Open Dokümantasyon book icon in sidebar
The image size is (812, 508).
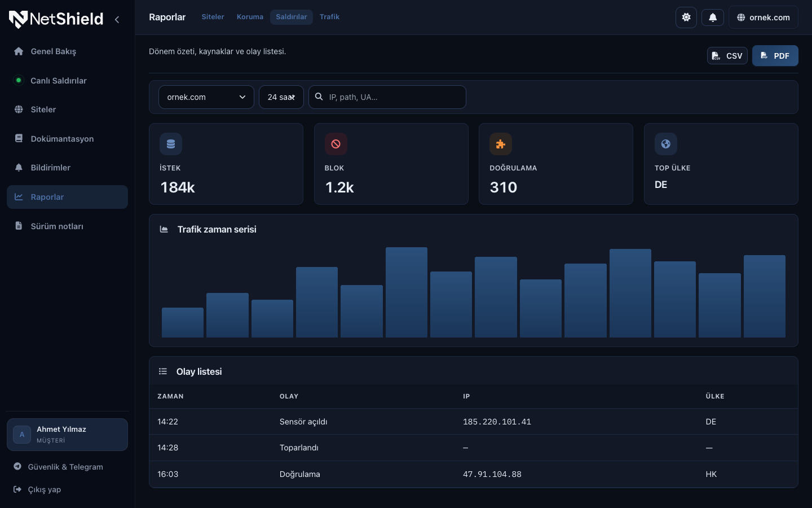tap(19, 138)
